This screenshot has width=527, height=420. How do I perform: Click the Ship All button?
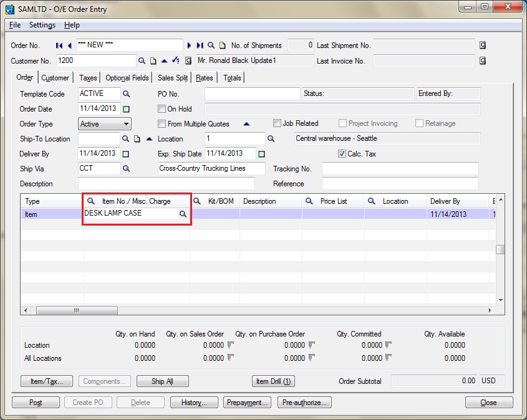click(162, 381)
